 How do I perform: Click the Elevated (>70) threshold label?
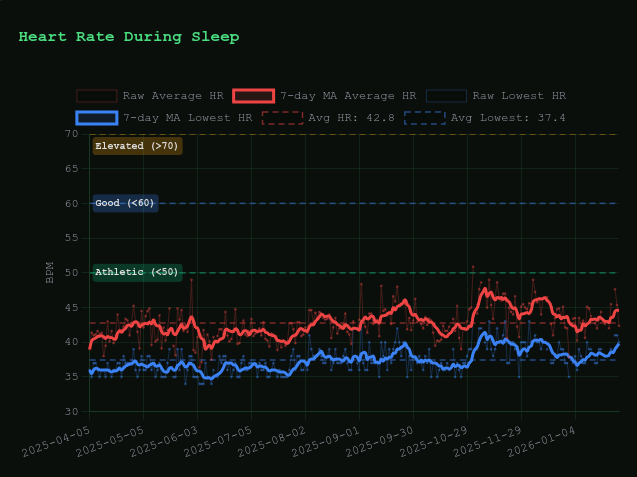coord(136,146)
